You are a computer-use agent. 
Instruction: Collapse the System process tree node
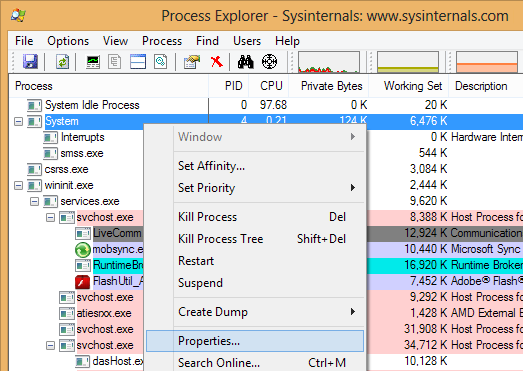click(x=19, y=121)
